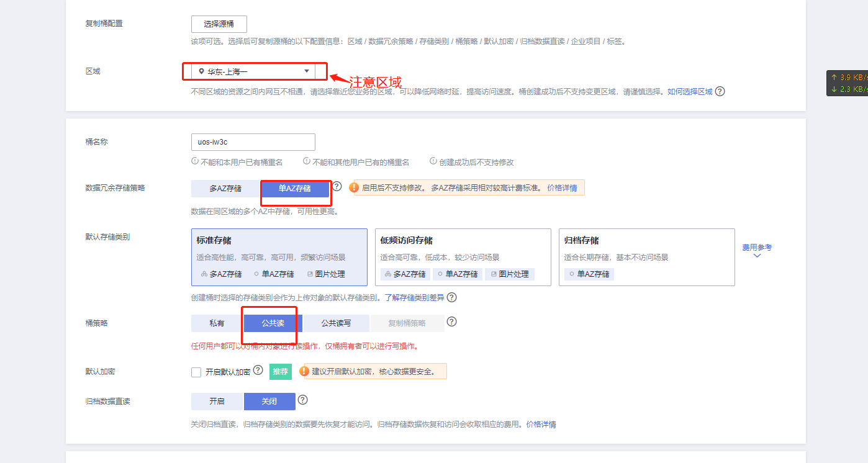Viewport: 868px width, 463px height.
Task: Click 单AZ存储 tag in 标准存储 card
Action: point(274,274)
